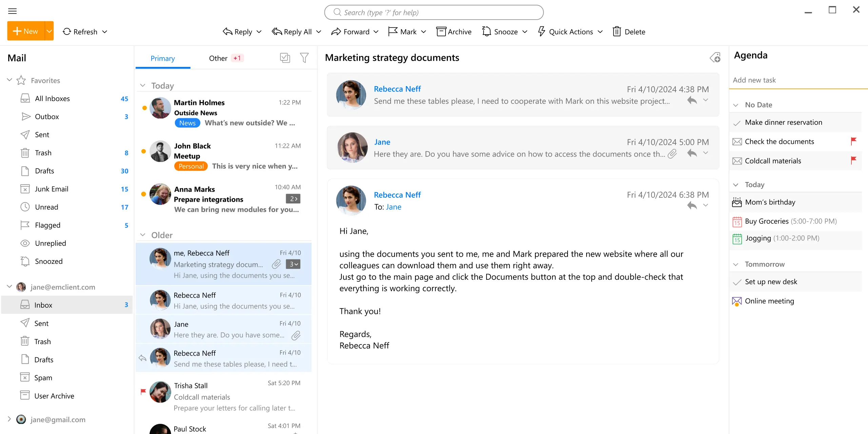Collapse the Older message group

(x=143, y=235)
